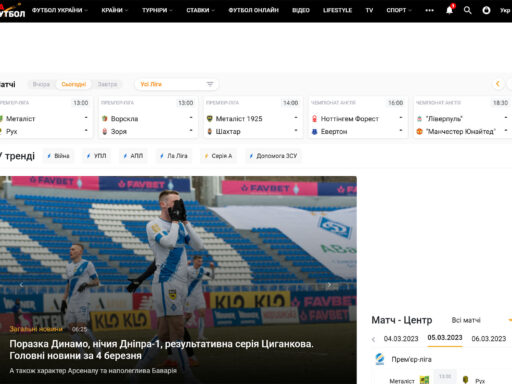The image size is (512, 384).
Task: Select the 05.03.2023 date tab
Action: pos(445,338)
